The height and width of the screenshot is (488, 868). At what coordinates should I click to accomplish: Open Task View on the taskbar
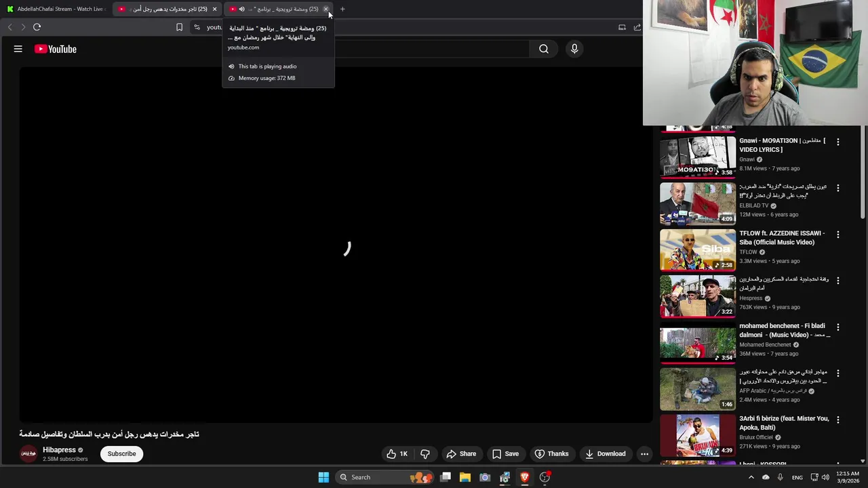click(446, 477)
